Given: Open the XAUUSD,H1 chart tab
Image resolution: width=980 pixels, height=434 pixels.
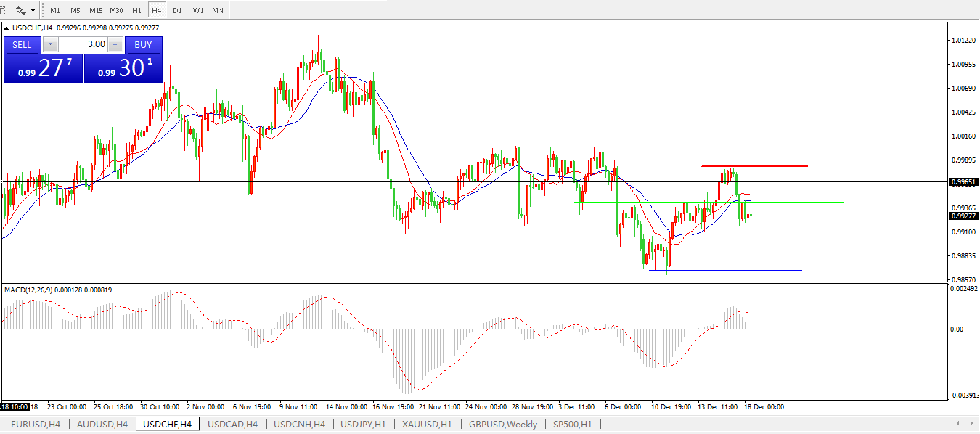Looking at the screenshot, I should pos(427,424).
